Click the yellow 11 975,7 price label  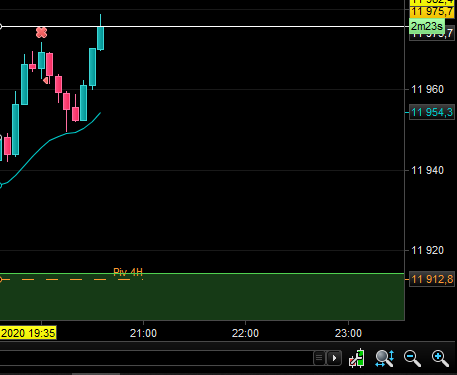click(432, 11)
